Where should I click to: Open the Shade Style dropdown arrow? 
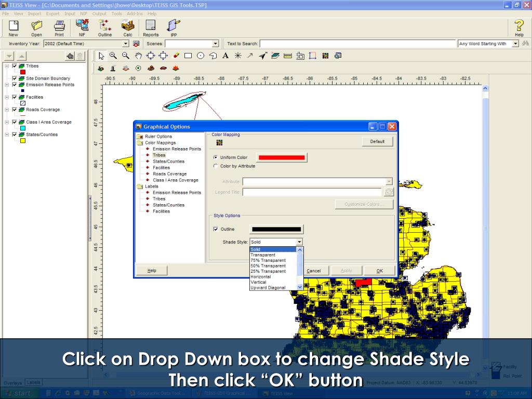click(299, 242)
